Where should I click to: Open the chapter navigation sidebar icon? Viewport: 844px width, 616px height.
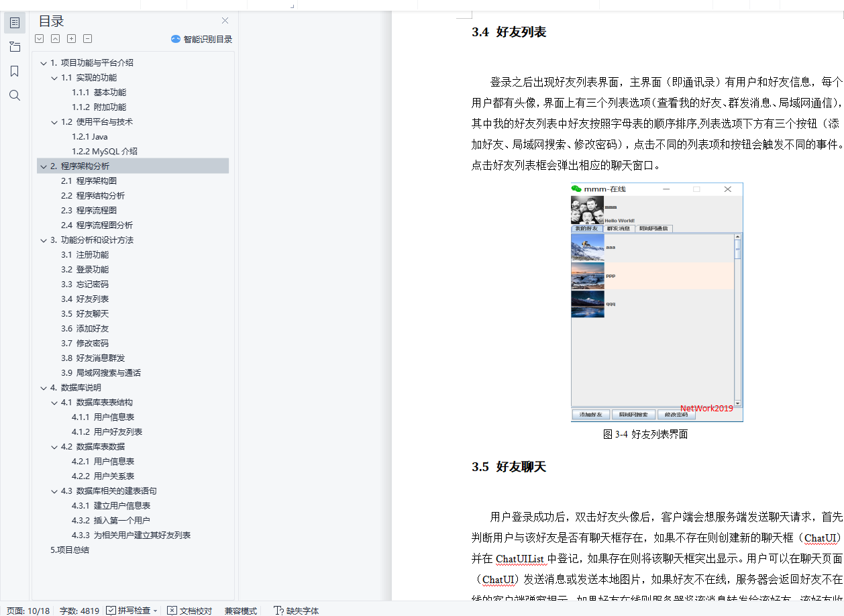[x=15, y=47]
